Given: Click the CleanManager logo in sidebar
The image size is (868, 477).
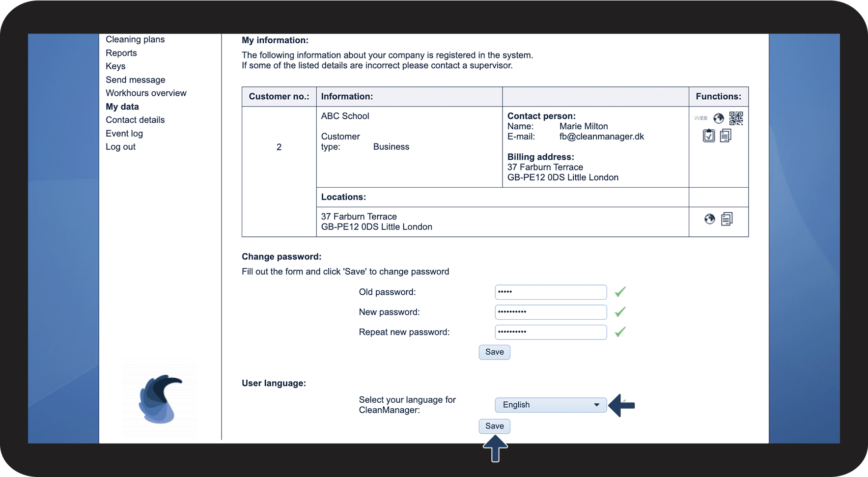Looking at the screenshot, I should 160,399.
